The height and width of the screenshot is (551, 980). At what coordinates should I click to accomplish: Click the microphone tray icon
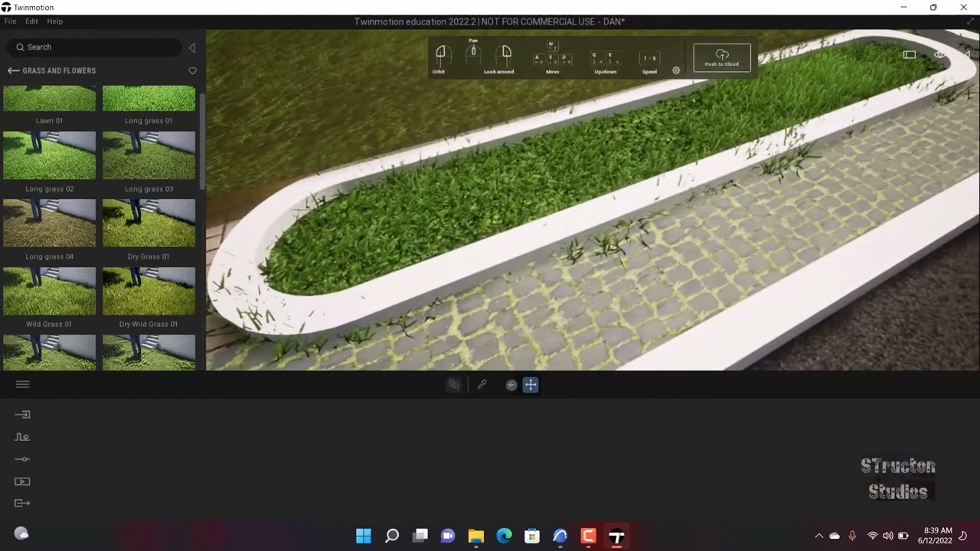852,536
